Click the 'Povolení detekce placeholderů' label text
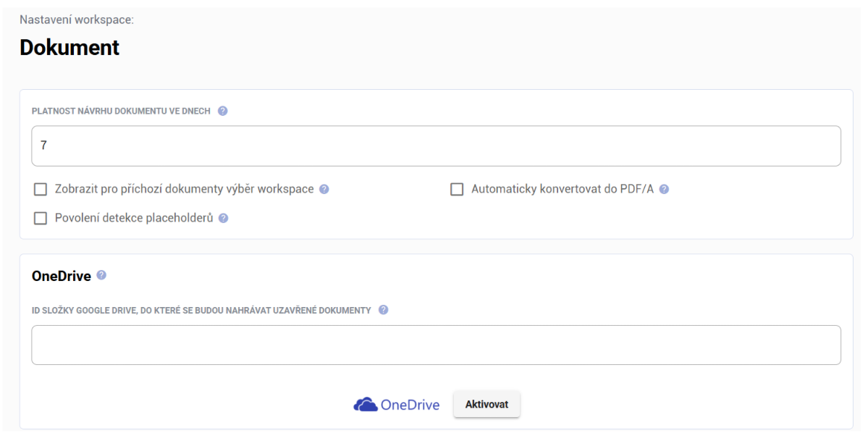This screenshot has width=868, height=441. coord(134,218)
